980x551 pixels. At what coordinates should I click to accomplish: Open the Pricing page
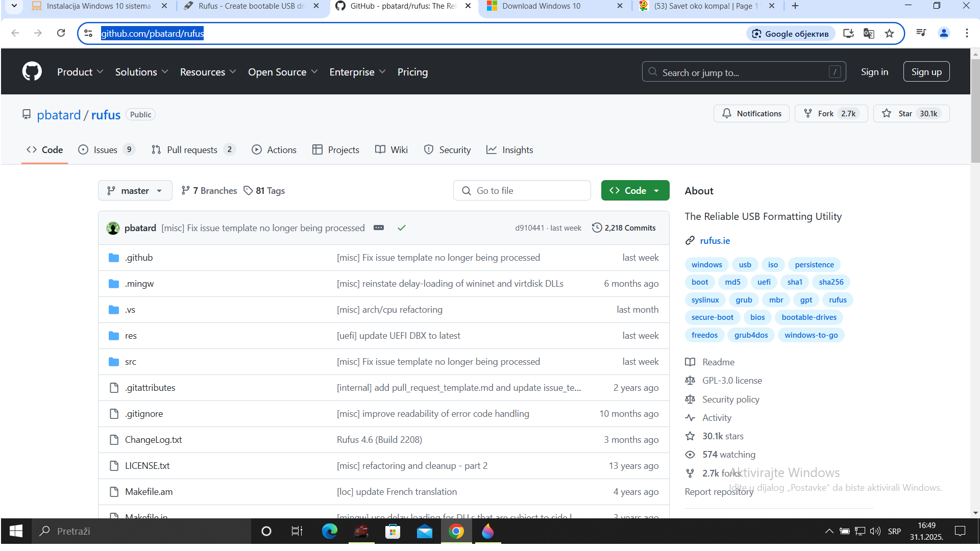point(412,72)
